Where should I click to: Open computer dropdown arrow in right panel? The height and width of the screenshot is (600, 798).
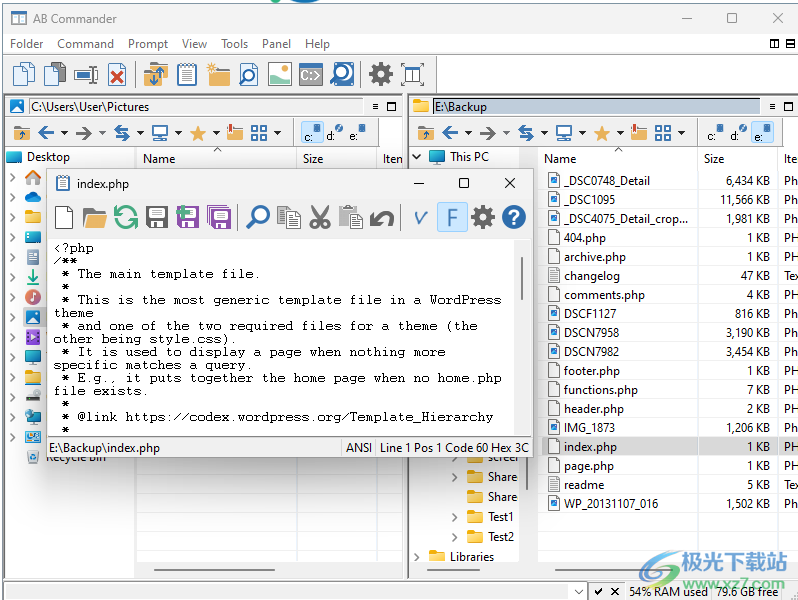point(582,133)
